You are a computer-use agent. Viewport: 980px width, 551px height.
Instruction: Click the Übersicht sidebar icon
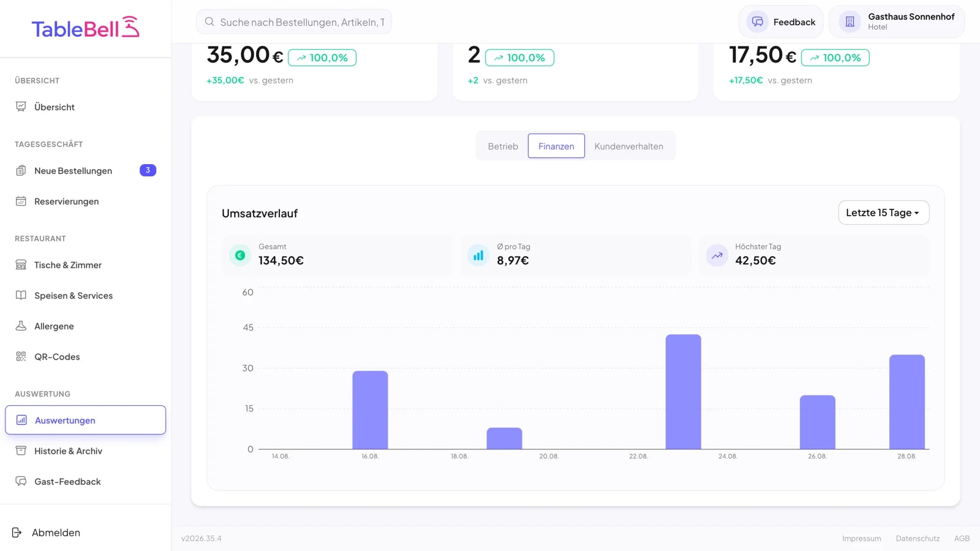(x=21, y=107)
